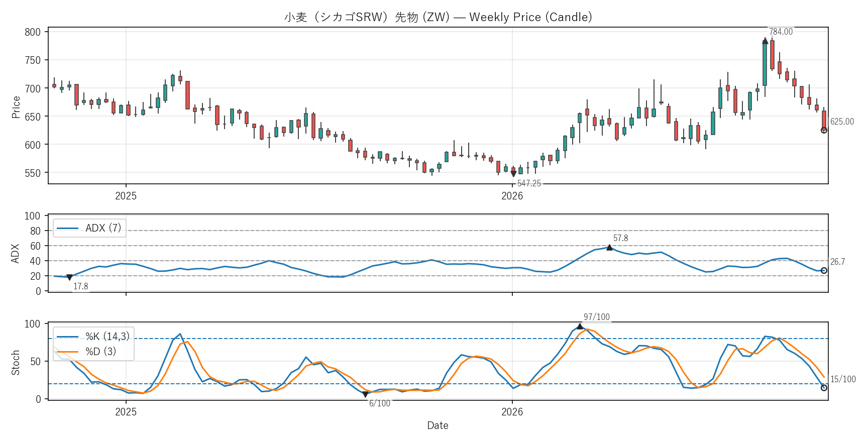Select the 80 tick on the ADX axis
868x441 pixels.
click(x=35, y=231)
